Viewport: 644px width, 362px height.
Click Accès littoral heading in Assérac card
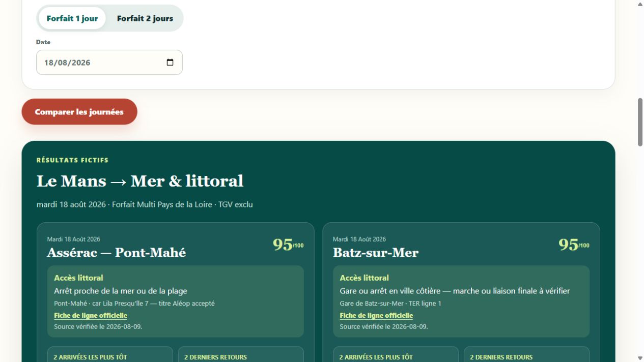78,278
